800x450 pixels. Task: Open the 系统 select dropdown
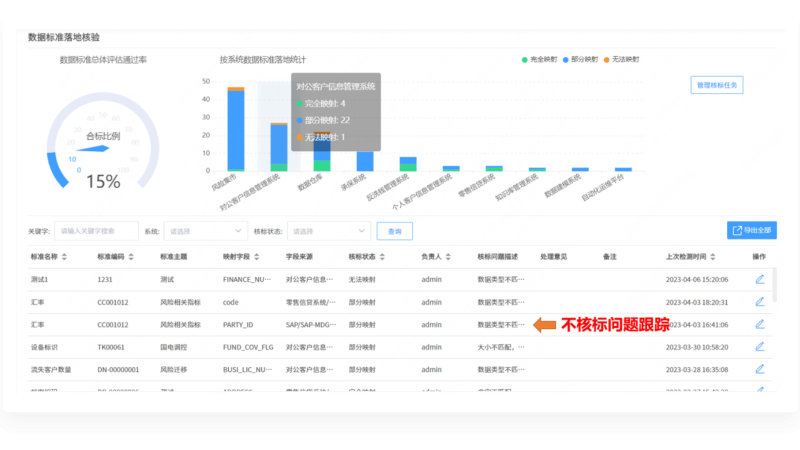click(x=206, y=231)
